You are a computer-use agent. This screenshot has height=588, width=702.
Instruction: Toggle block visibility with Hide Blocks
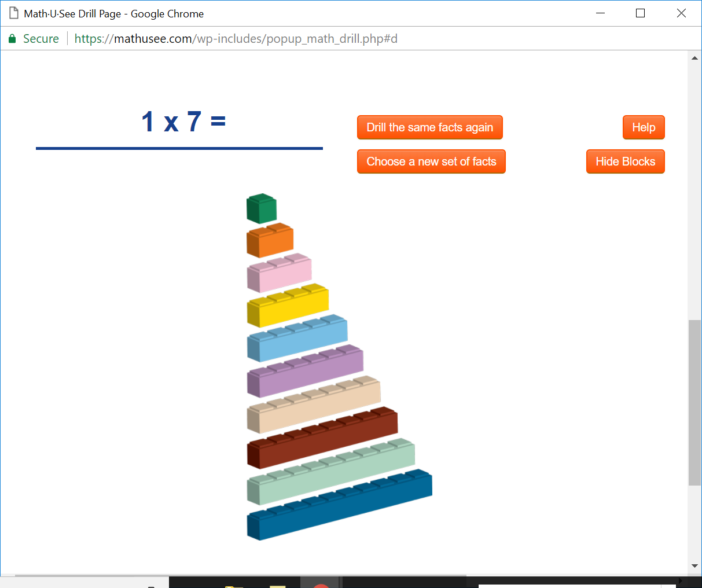[x=625, y=161]
